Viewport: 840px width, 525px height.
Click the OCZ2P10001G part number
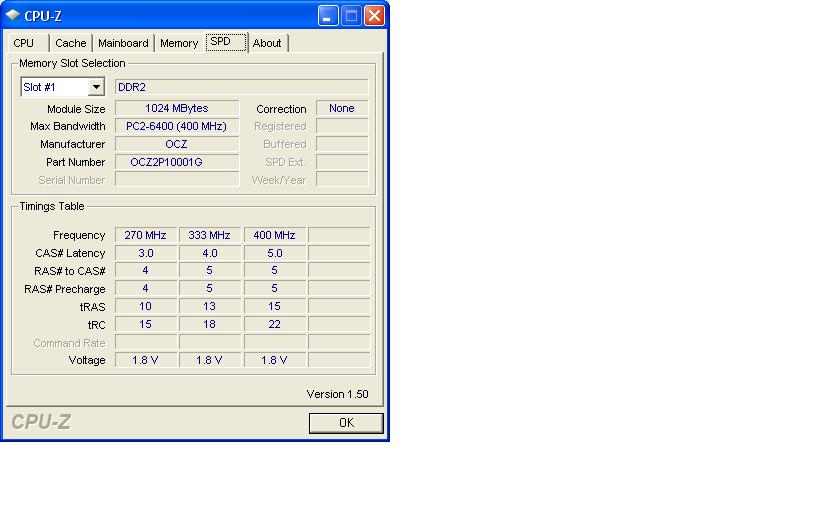point(177,162)
